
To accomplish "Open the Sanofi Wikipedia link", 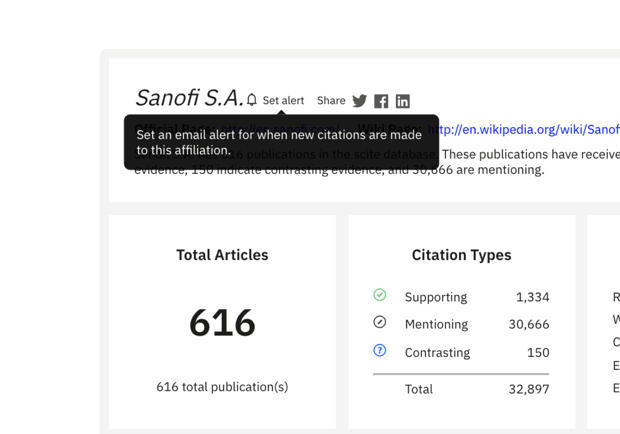I will 529,129.
